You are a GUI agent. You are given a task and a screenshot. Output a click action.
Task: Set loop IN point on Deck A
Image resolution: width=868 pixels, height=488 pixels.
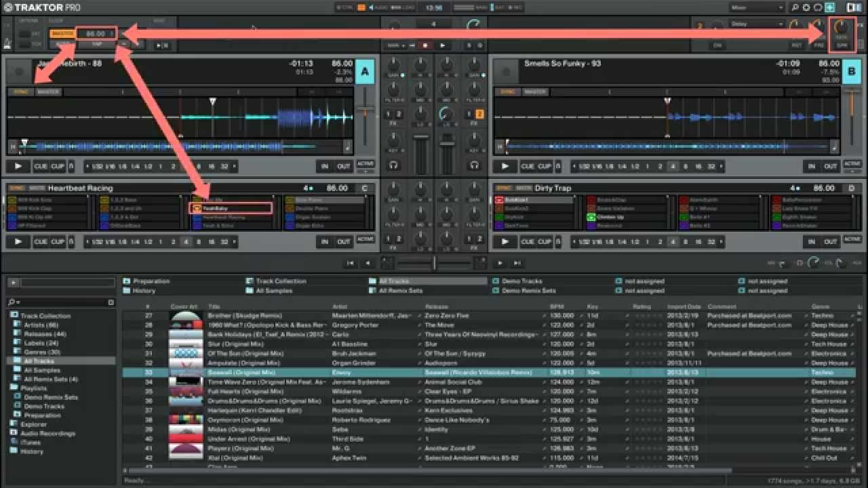click(x=325, y=166)
